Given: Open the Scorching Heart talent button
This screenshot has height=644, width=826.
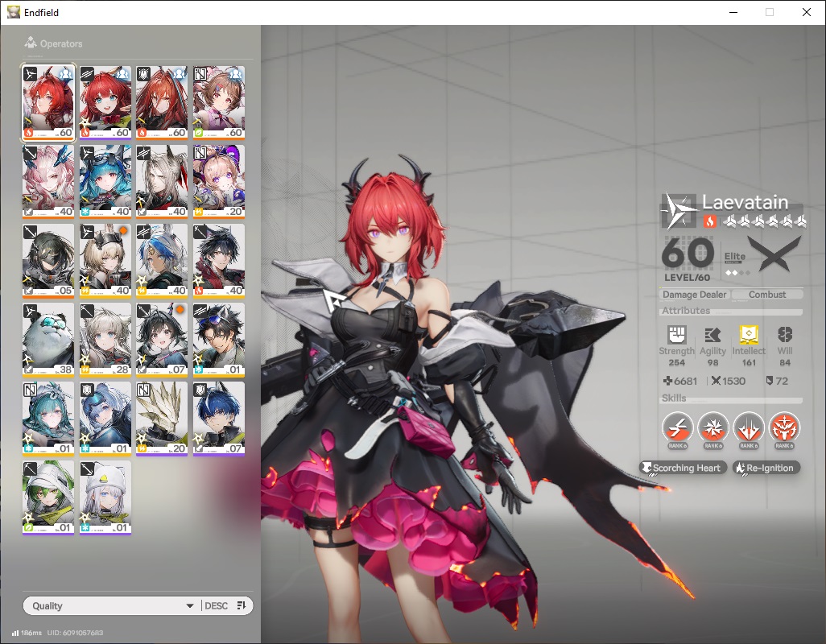Looking at the screenshot, I should [x=684, y=468].
